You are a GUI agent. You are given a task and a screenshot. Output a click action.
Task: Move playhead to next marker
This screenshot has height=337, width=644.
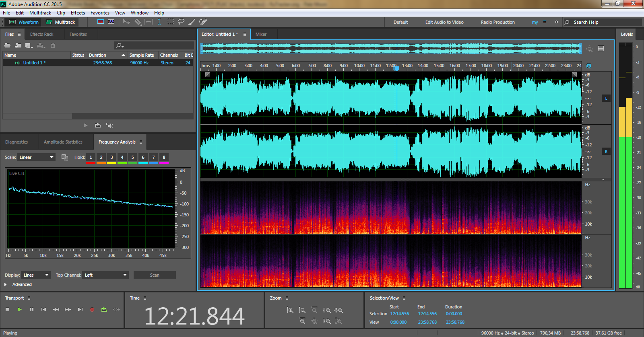[x=80, y=309]
